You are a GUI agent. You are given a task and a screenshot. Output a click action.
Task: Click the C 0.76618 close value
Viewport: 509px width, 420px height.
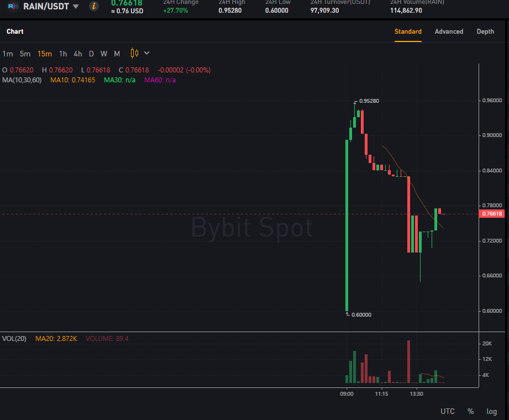[134, 70]
